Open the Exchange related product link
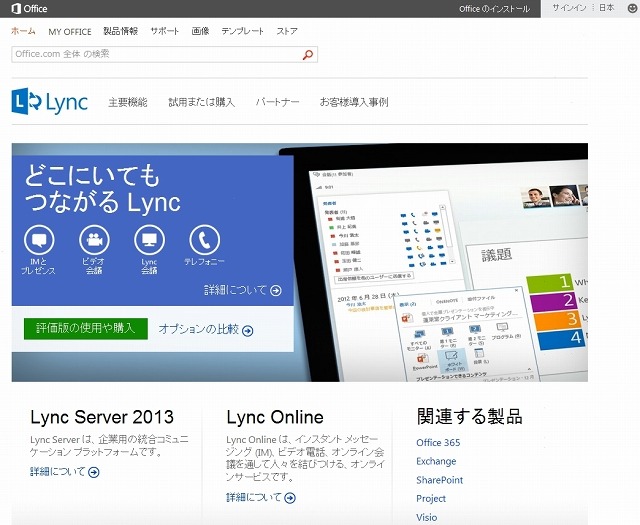 tap(436, 461)
